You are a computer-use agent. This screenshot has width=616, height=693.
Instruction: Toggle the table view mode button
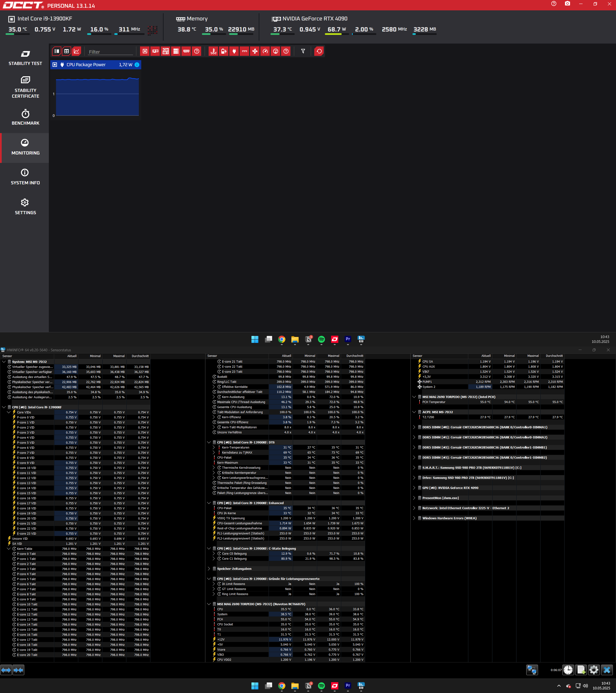66,51
